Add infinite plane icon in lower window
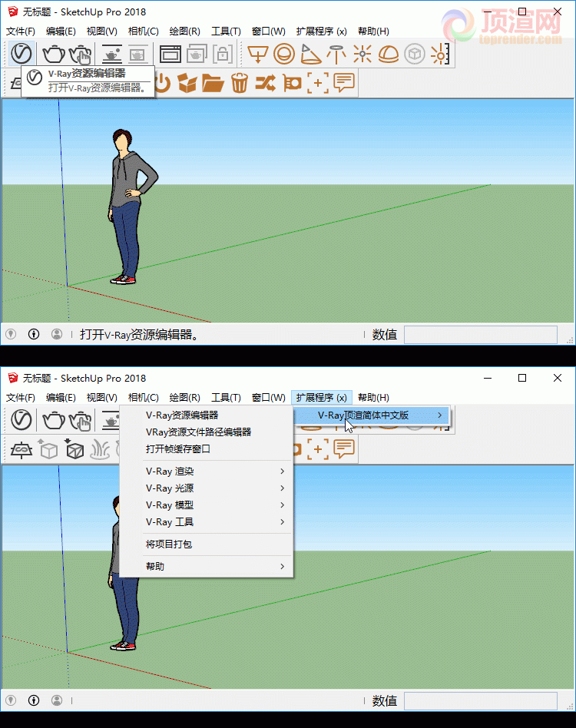The width and height of the screenshot is (576, 728). pos(22,449)
